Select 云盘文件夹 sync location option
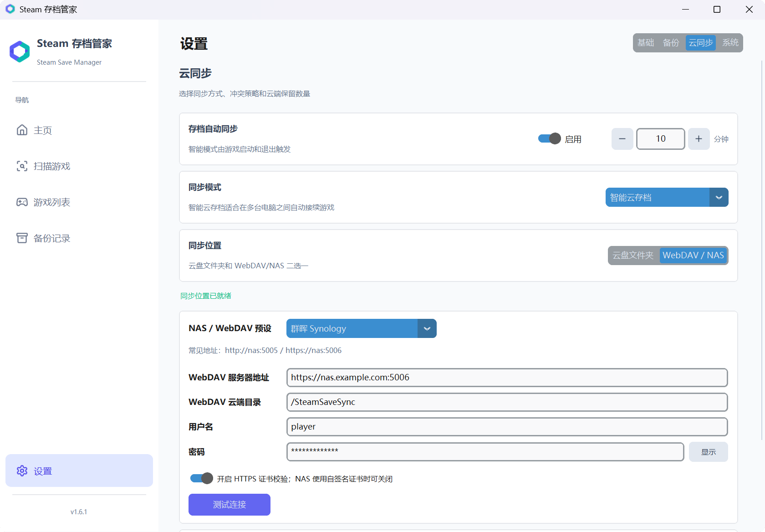 click(633, 256)
